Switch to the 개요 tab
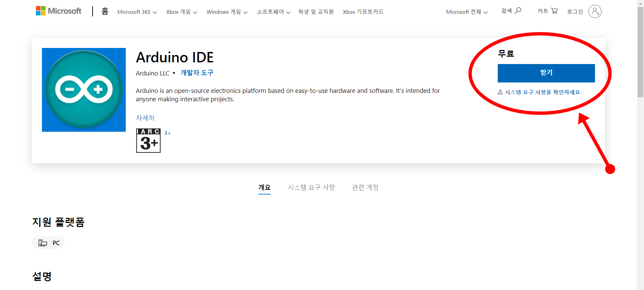Viewport: 644px width, 290px height. (x=264, y=187)
